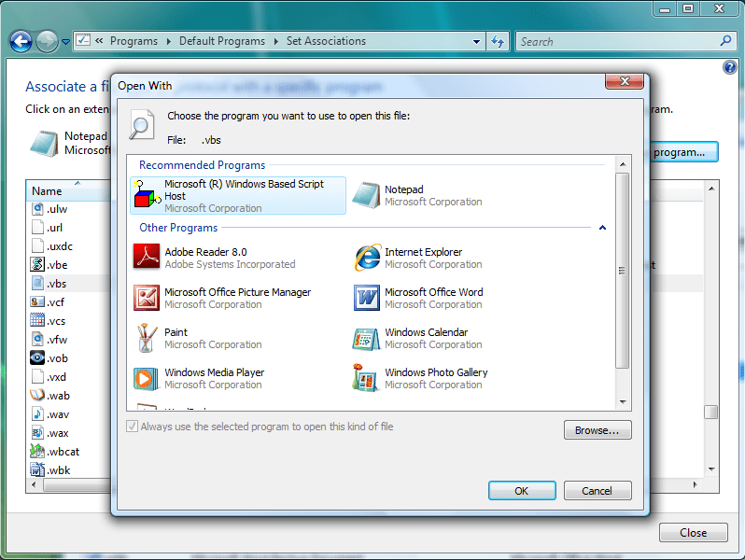Viewport: 745px width, 560px height.
Task: Click the .vcs calendar file icon
Action: [x=37, y=321]
